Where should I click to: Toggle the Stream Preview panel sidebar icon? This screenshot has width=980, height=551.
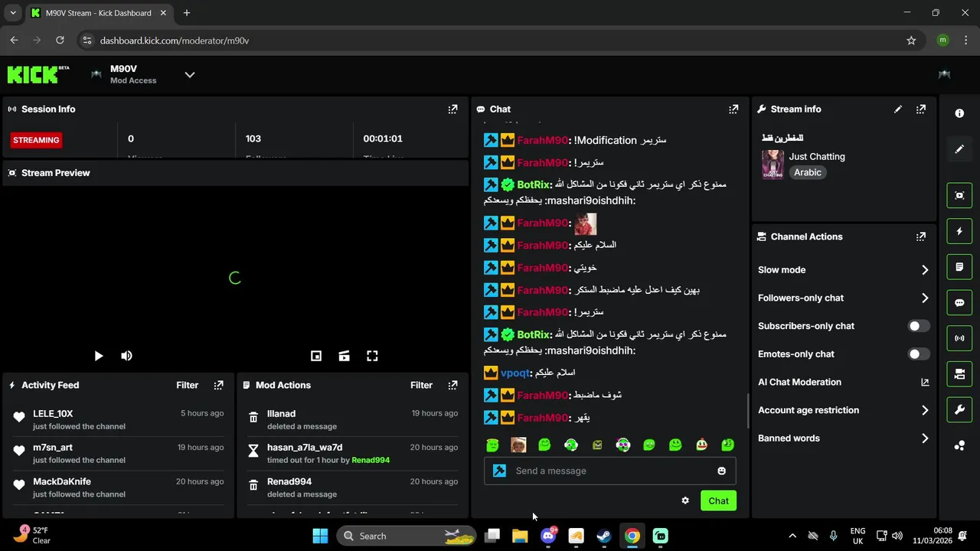coord(959,195)
